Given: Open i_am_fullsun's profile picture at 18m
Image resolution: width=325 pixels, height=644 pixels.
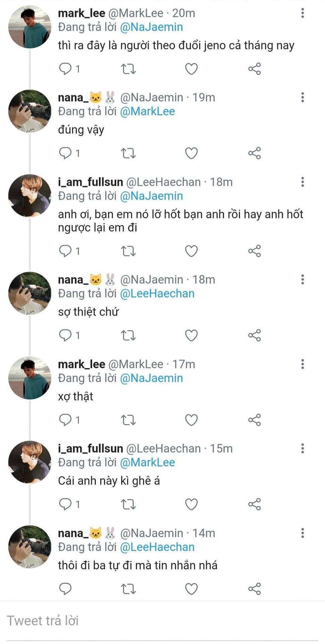Looking at the screenshot, I should point(30,196).
